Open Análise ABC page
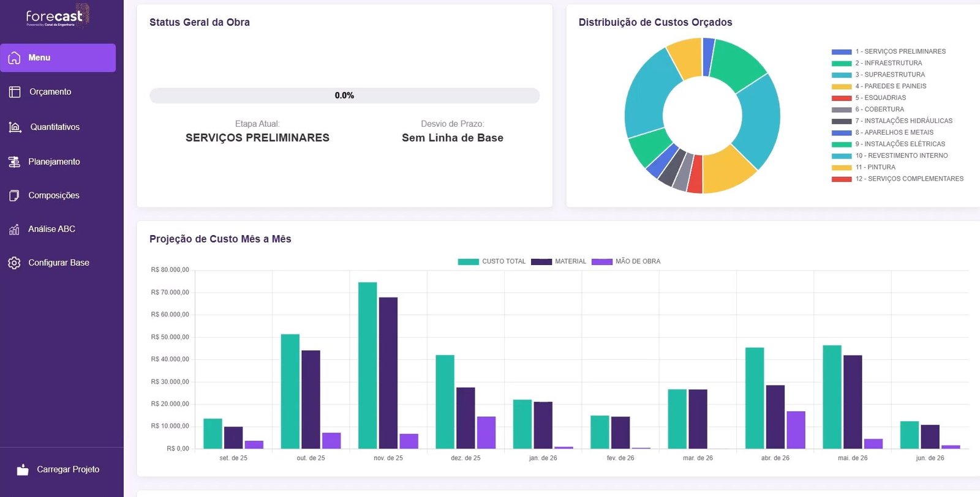This screenshot has width=980, height=497. click(51, 229)
